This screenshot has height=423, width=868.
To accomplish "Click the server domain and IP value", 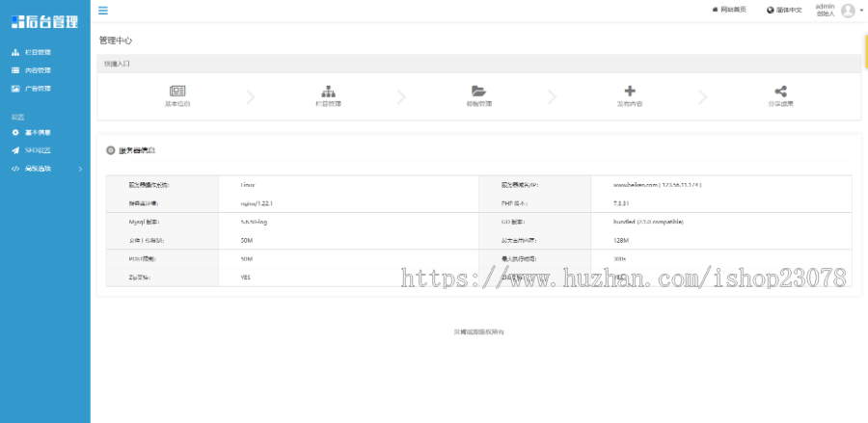I will tap(658, 185).
